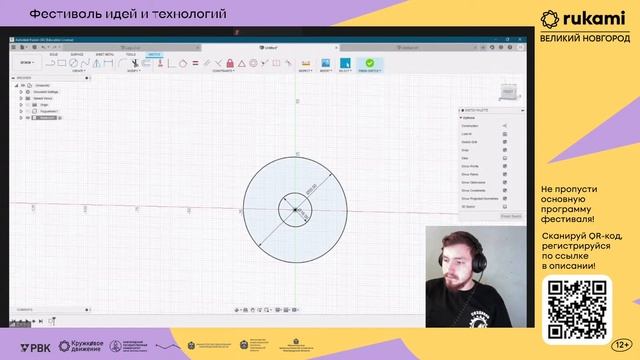This screenshot has width=640, height=360.
Task: Toggle visibility eye of Origin folder
Action: pos(28,105)
